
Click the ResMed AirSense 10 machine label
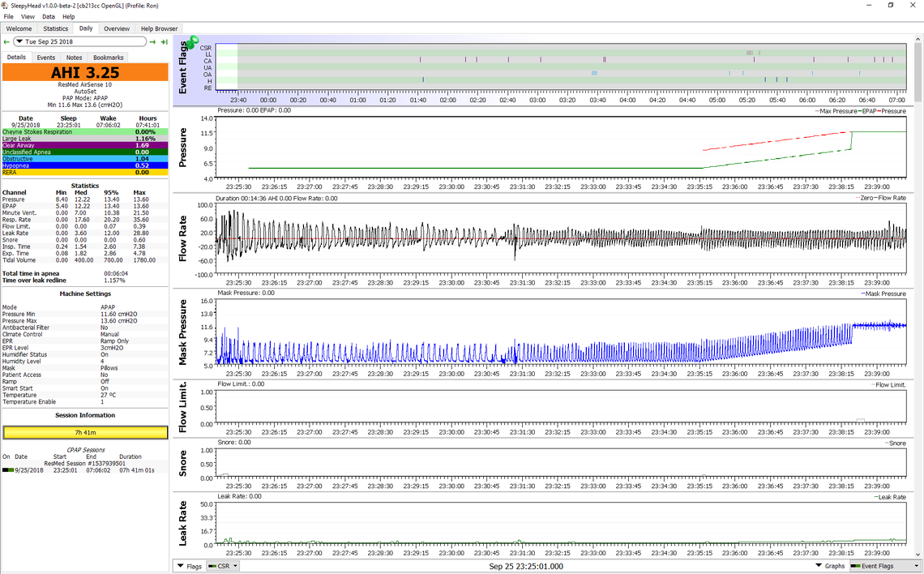pyautogui.click(x=85, y=85)
